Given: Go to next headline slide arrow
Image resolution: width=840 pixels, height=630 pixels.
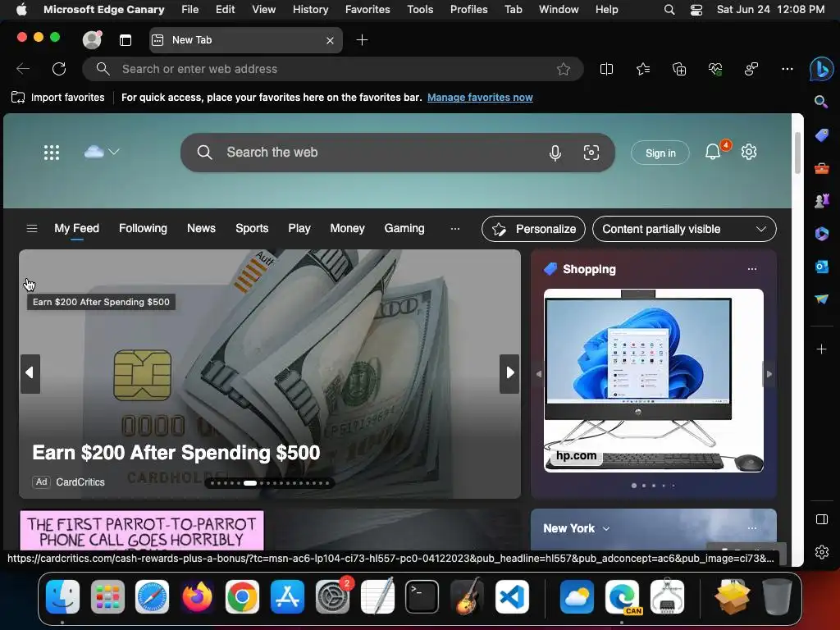Looking at the screenshot, I should 509,373.
